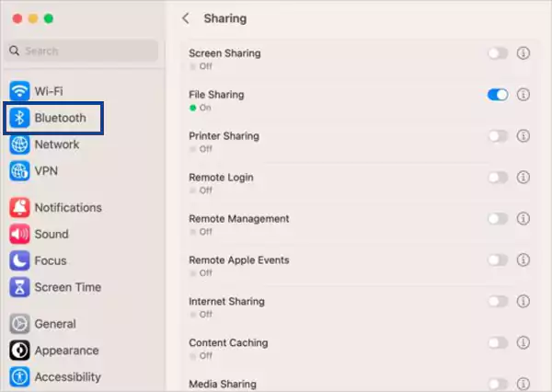Open info for Internet Sharing
This screenshot has width=552, height=392.
pos(523,301)
